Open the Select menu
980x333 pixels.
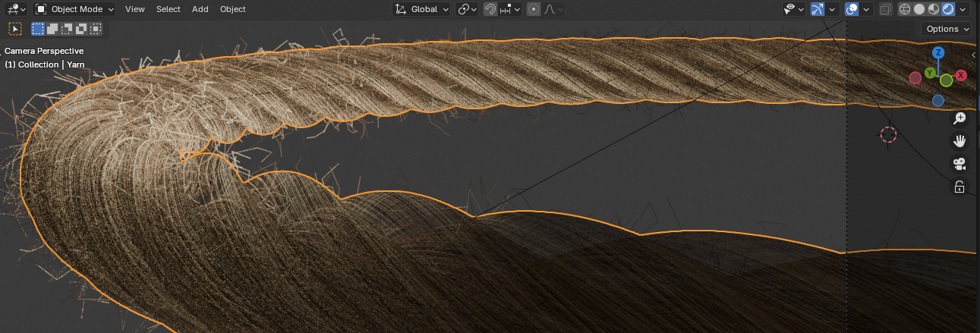pos(169,9)
